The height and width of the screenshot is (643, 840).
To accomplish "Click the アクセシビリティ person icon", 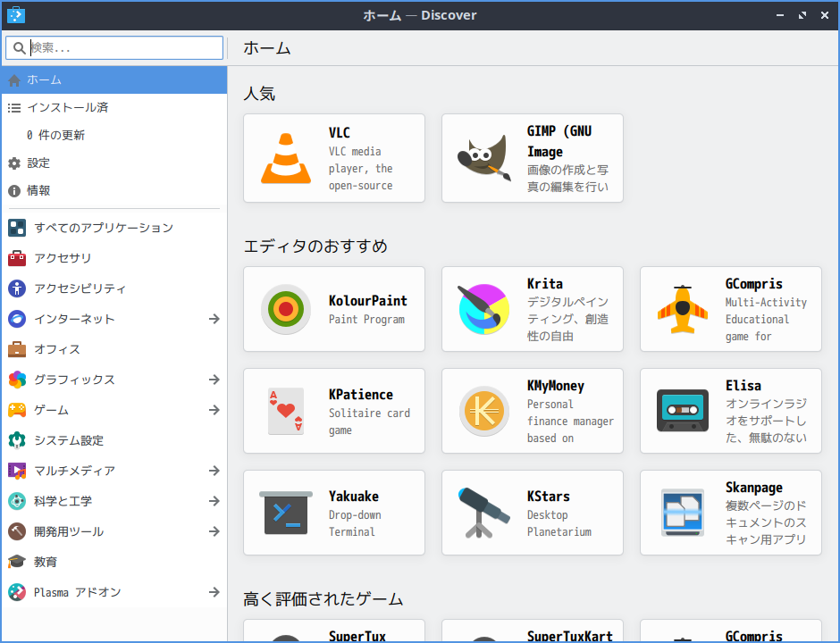I will point(17,288).
